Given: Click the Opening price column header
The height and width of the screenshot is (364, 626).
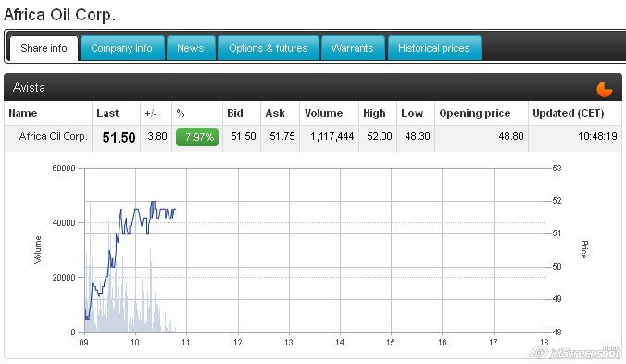Looking at the screenshot, I should [x=475, y=113].
